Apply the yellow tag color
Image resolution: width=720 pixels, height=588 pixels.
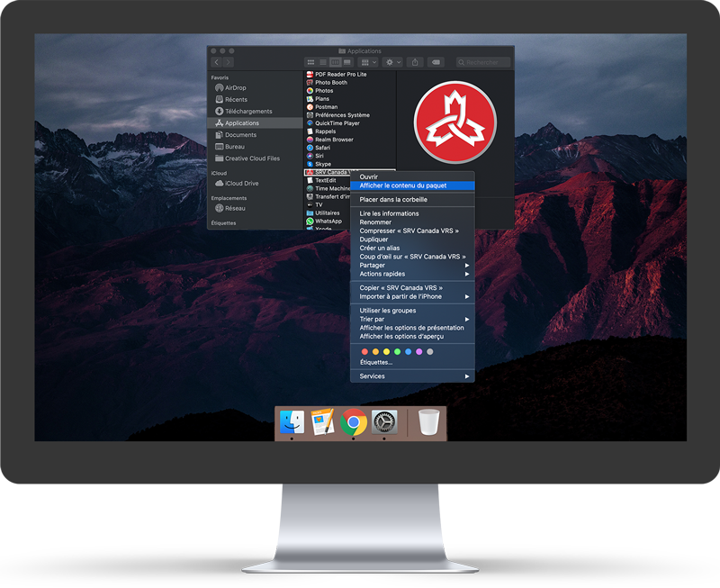[387, 352]
